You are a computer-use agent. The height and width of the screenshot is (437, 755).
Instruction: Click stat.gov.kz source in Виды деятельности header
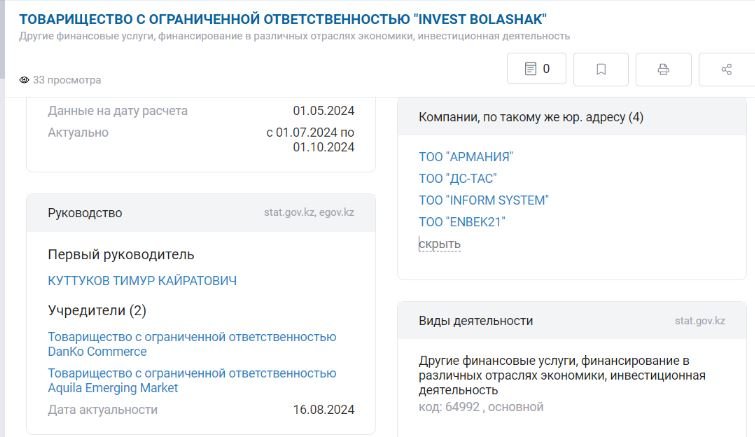tap(700, 321)
